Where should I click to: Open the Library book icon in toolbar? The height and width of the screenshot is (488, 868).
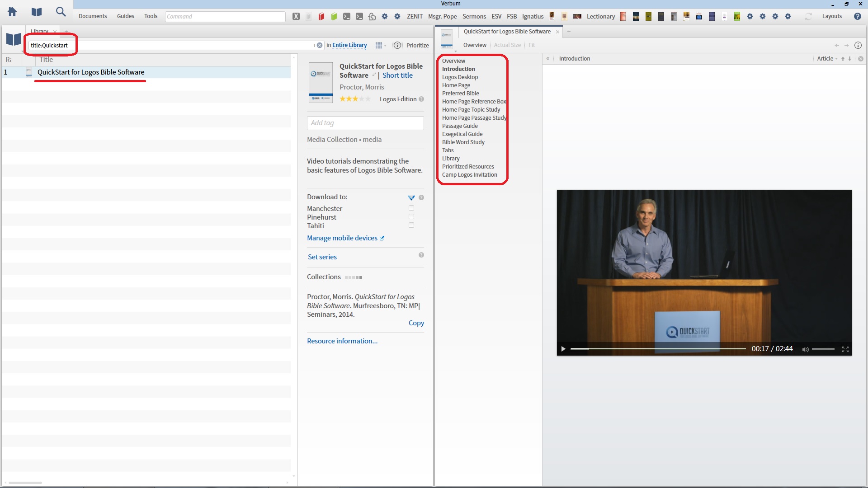tap(37, 12)
